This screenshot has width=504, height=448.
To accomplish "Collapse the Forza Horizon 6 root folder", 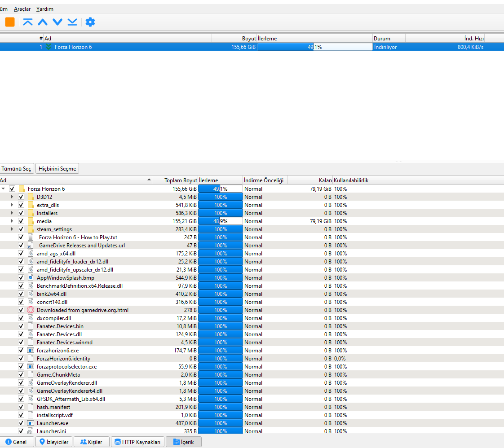I will coord(3,189).
